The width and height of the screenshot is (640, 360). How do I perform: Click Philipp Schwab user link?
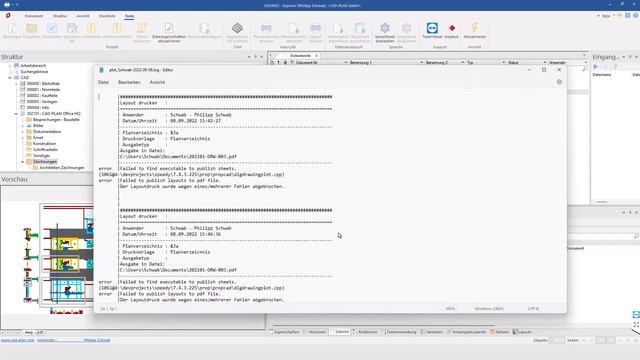(x=97, y=340)
